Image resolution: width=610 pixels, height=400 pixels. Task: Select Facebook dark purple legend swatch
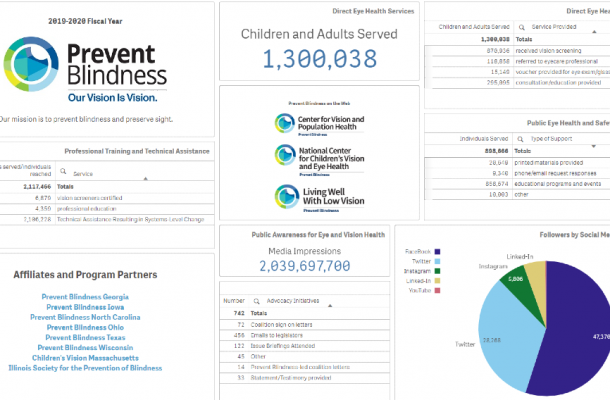tap(437, 252)
